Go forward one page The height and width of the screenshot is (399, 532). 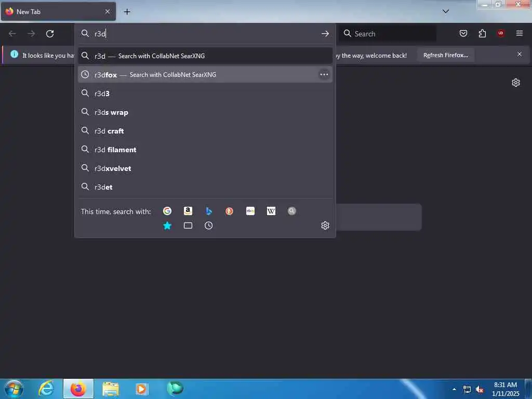click(31, 34)
